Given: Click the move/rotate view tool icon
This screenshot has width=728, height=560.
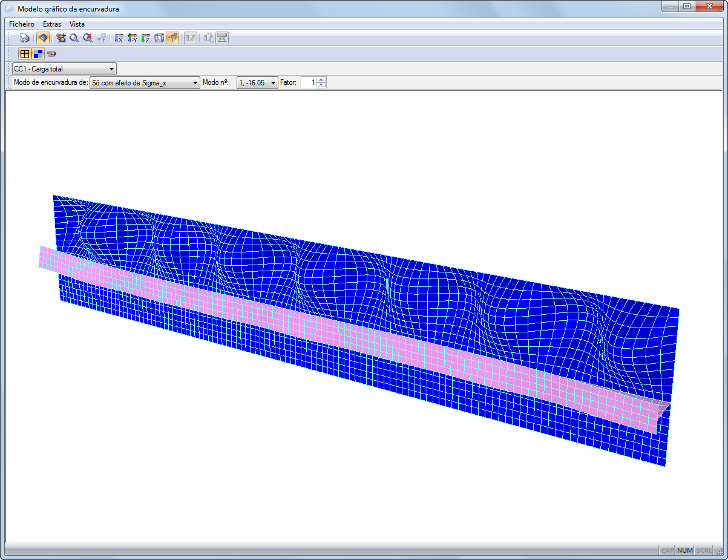Looking at the screenshot, I should (x=61, y=38).
